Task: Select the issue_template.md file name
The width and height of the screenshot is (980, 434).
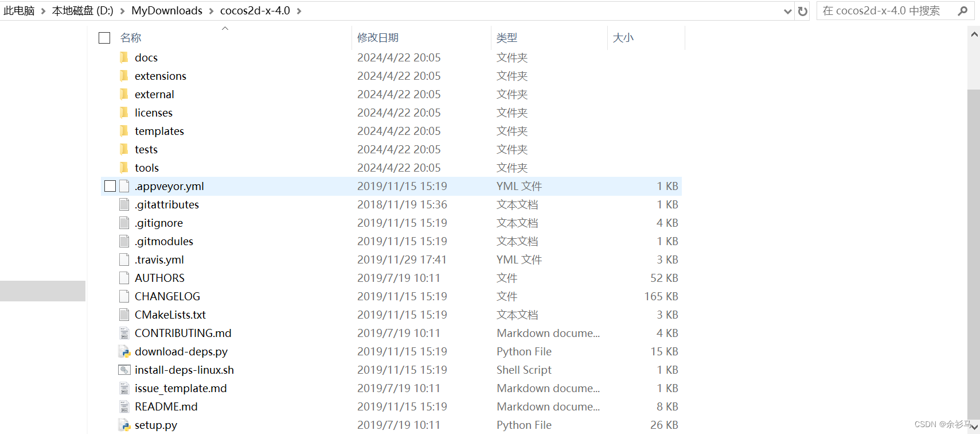Action: 181,388
